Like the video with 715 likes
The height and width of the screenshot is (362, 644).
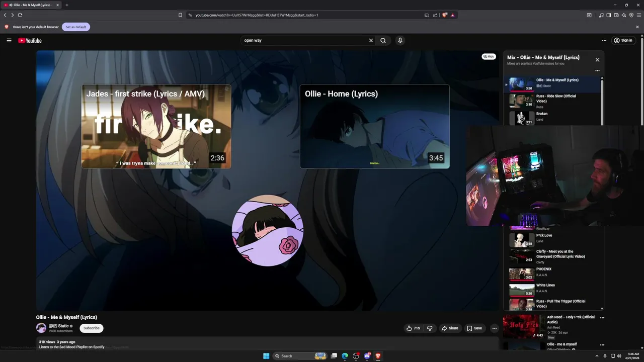click(x=413, y=328)
